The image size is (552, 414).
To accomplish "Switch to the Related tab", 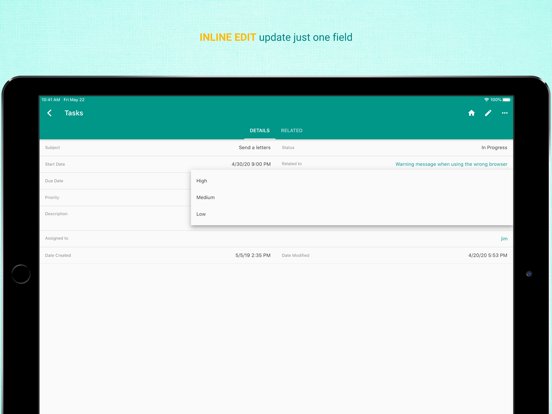I will point(291,131).
